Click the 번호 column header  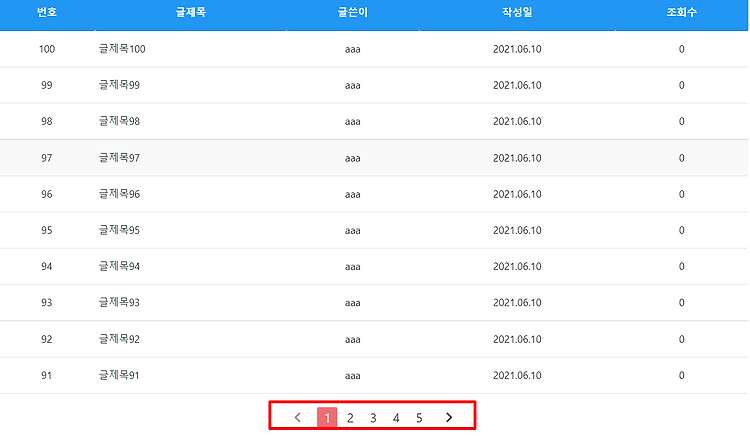coord(47,12)
